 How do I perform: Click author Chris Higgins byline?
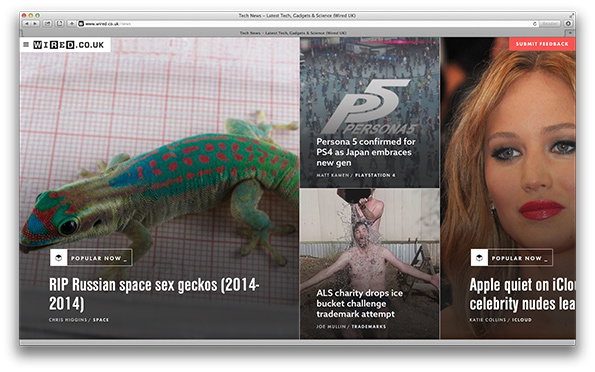(68, 320)
